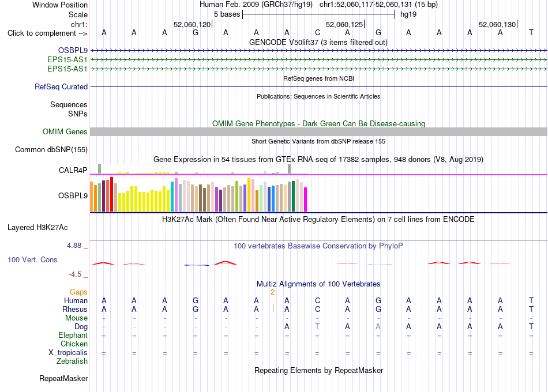Click the '100 Vert. Cons' label
Image resolution: width=548 pixels, height=392 pixels.
pyautogui.click(x=32, y=259)
